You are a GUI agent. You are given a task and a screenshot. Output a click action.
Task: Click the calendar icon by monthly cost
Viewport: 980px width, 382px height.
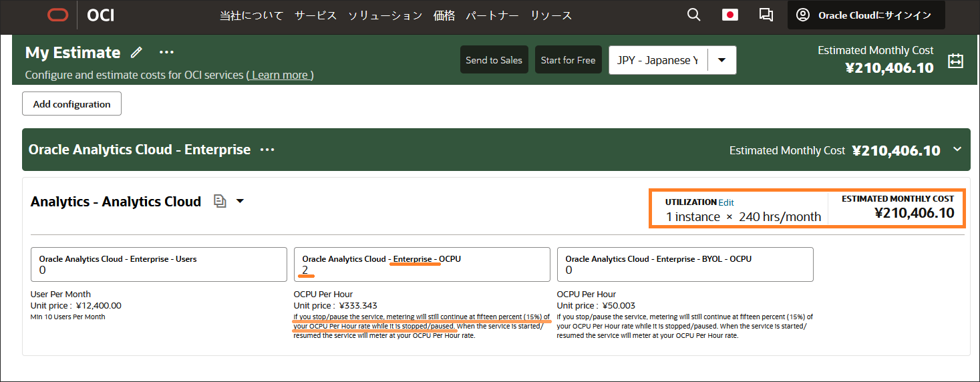click(956, 61)
